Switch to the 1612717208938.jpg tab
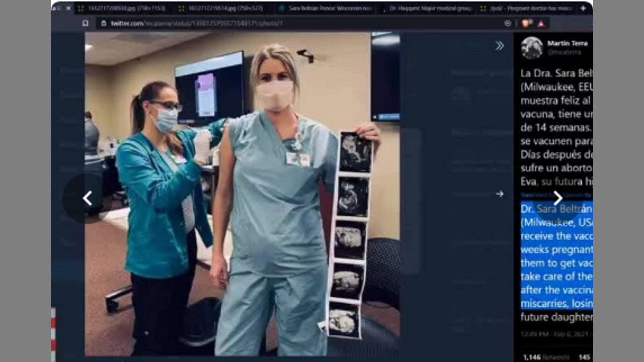 [121, 8]
